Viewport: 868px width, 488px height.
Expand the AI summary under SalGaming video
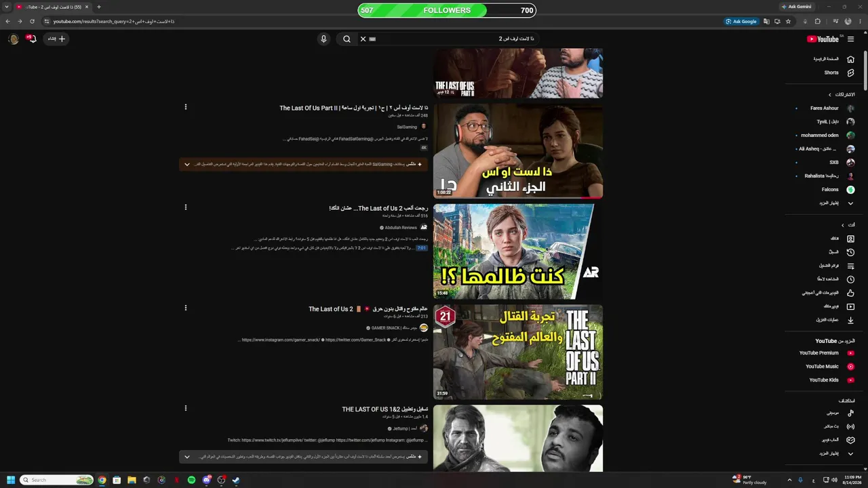tap(187, 164)
